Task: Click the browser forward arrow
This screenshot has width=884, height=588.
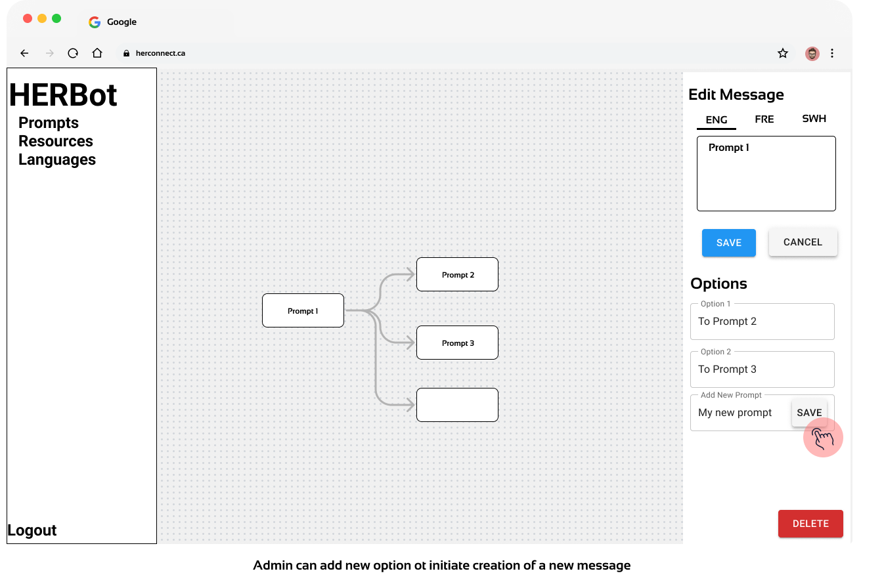Action: point(49,53)
